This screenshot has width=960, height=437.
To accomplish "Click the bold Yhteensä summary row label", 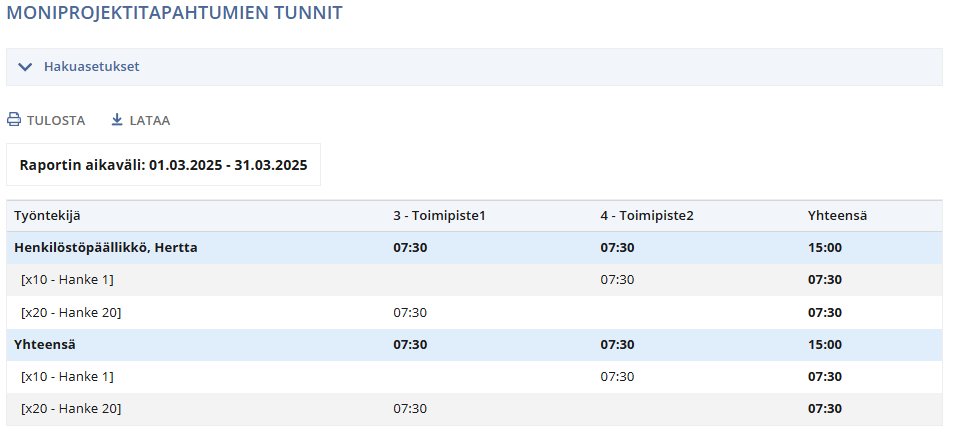I will 45,345.
